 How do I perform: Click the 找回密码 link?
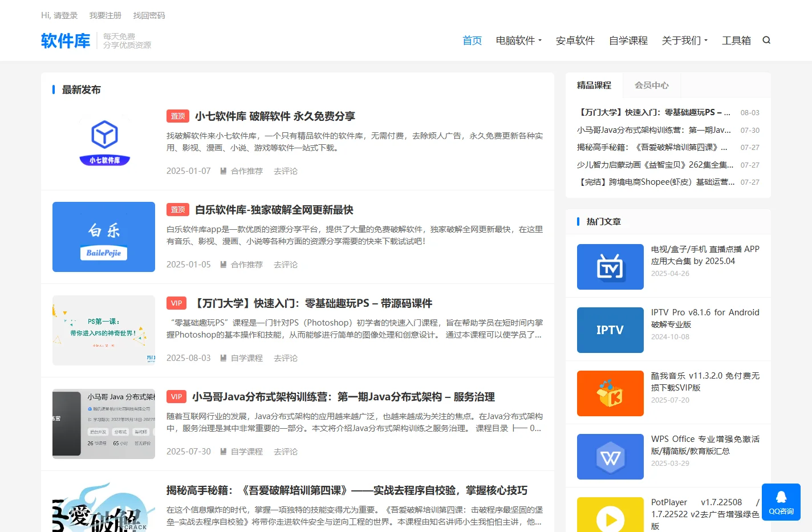[x=149, y=15]
